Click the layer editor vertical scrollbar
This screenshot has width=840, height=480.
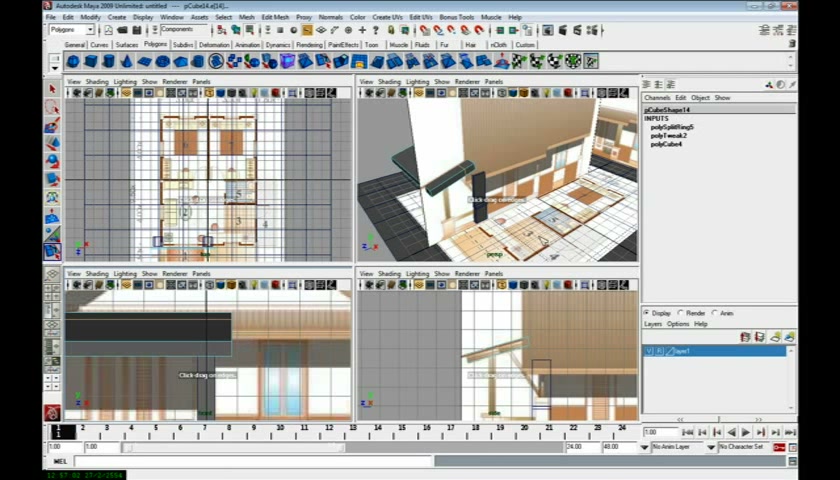click(x=791, y=379)
